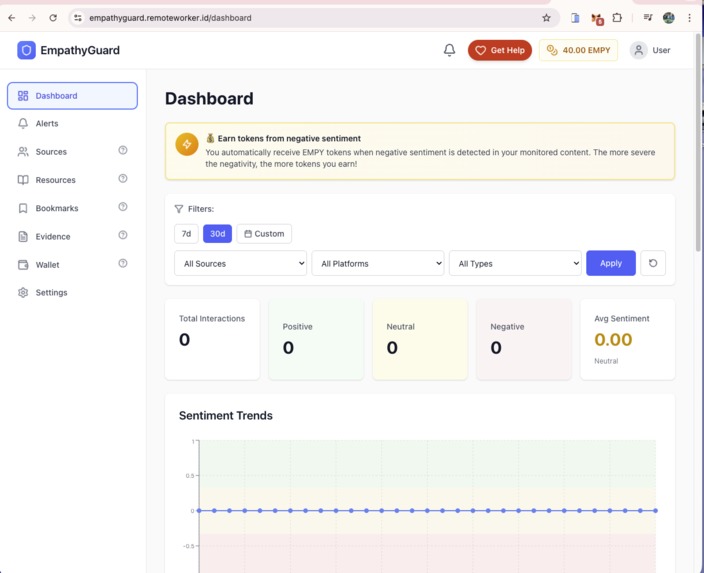Click the browser forward arrow

click(32, 18)
